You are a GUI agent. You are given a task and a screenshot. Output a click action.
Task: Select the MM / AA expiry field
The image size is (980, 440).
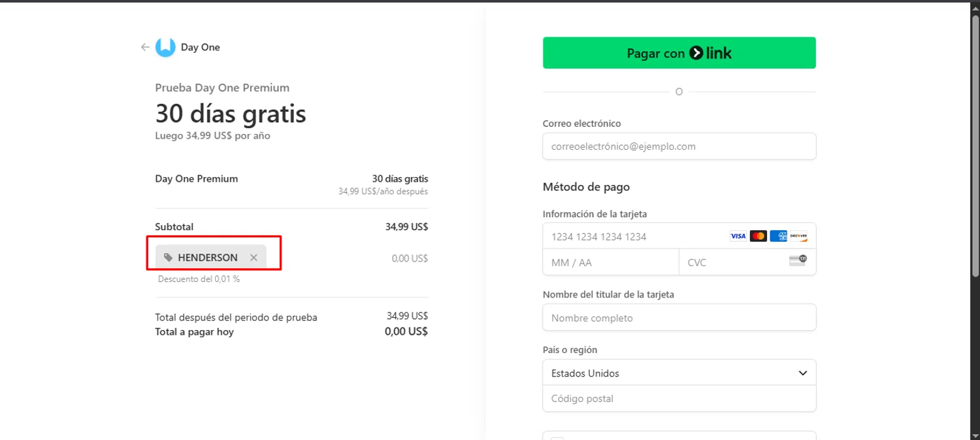point(610,262)
